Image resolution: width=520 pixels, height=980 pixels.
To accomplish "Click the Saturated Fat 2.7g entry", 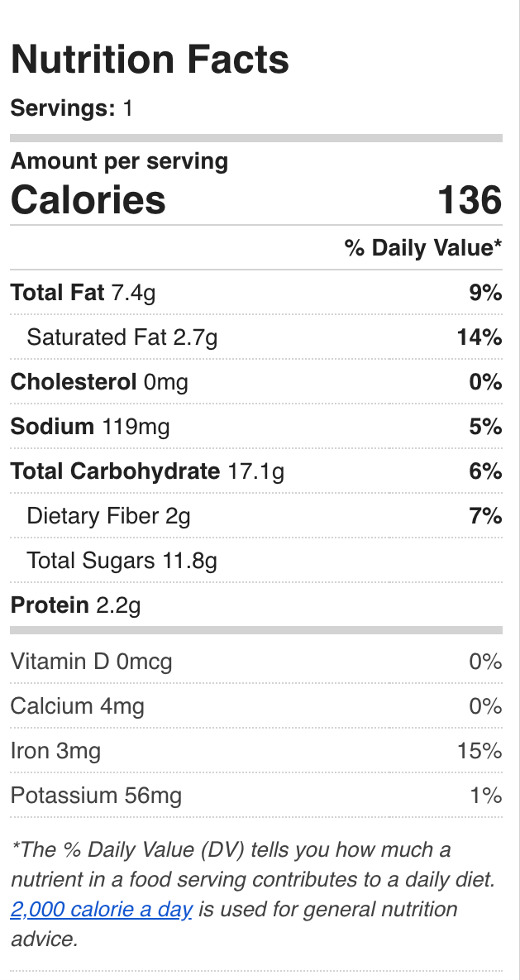I will 122,337.
